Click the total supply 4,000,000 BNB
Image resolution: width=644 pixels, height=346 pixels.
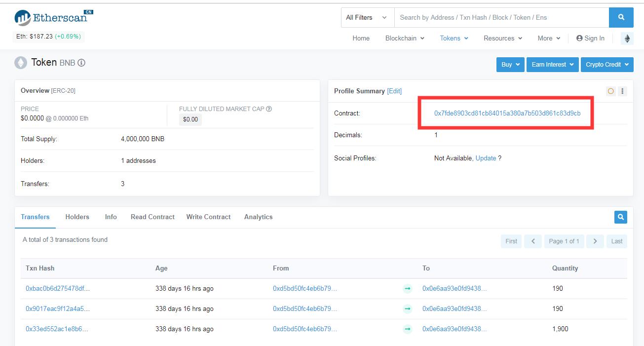143,139
